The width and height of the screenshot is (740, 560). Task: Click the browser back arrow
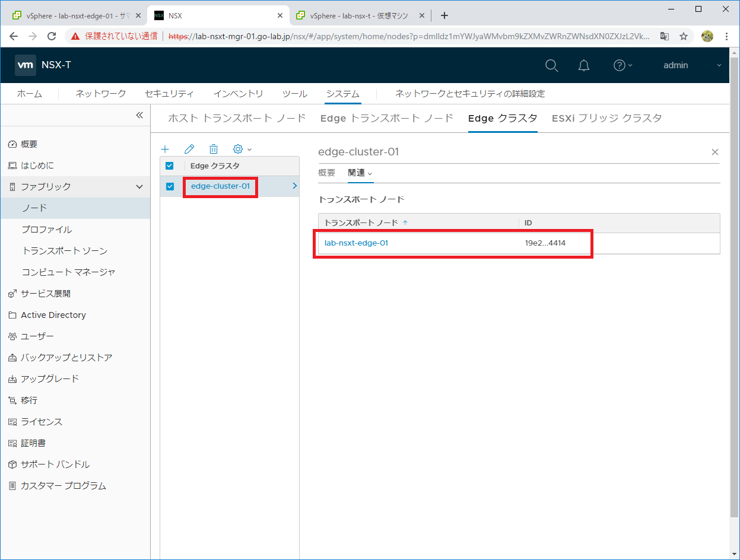click(14, 36)
